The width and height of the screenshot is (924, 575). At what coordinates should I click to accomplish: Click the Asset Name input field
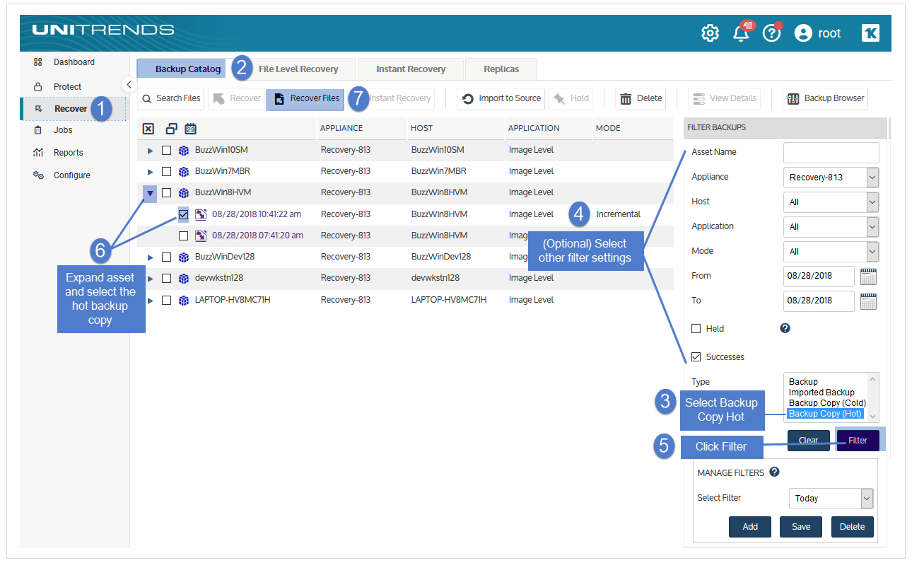coord(831,152)
